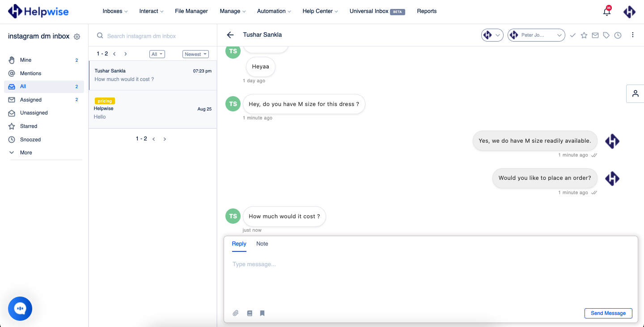Screen dimensions: 644x327
Task: Open the notifications bell
Action: pos(606,11)
